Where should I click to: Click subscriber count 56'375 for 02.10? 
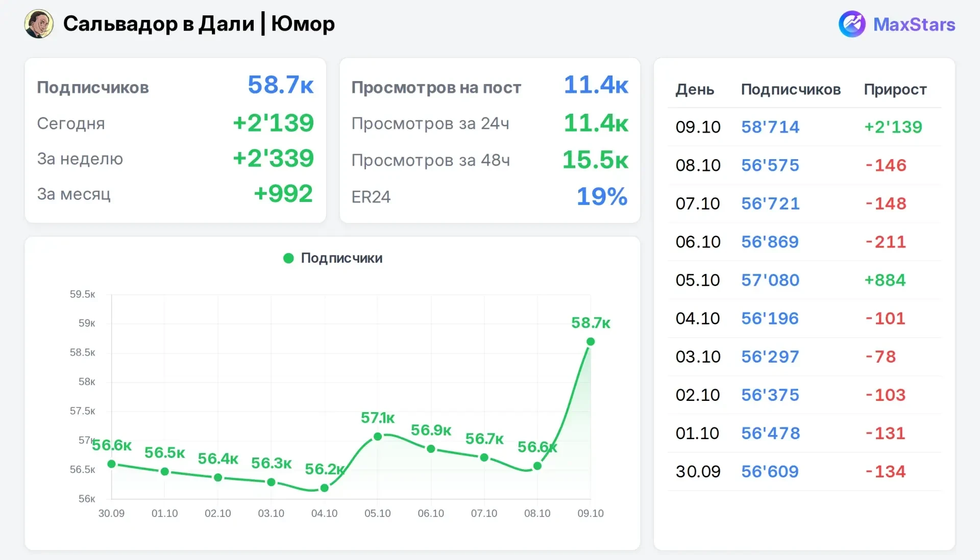point(770,395)
